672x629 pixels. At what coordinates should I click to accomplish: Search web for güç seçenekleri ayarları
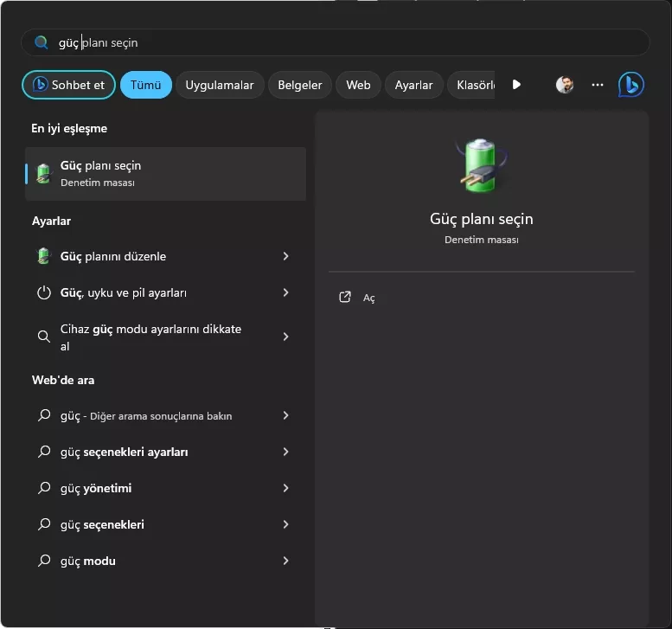[124, 452]
